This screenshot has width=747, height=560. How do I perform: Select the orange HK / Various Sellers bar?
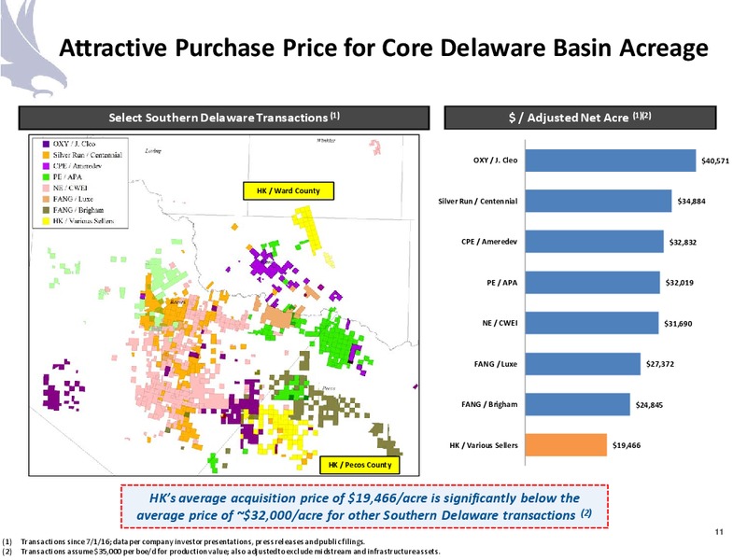click(x=566, y=445)
